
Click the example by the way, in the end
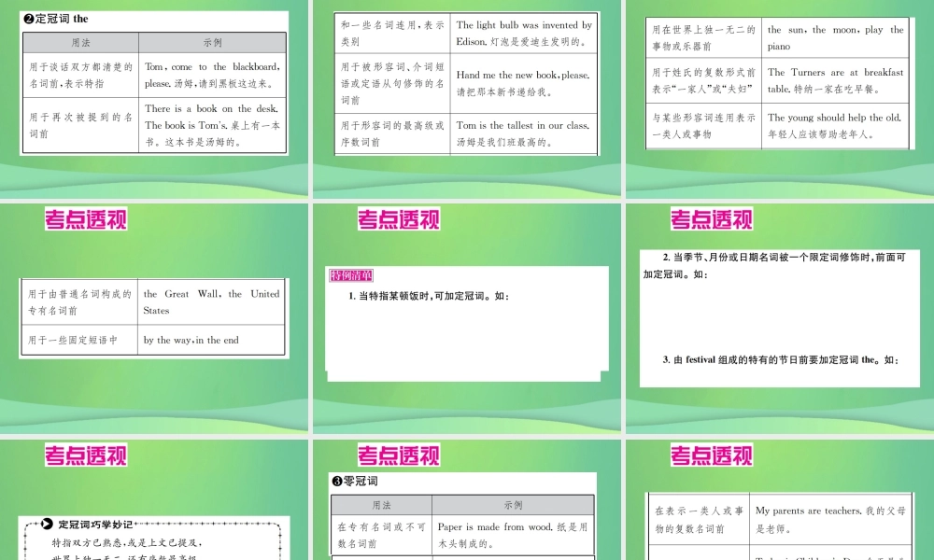click(x=211, y=340)
